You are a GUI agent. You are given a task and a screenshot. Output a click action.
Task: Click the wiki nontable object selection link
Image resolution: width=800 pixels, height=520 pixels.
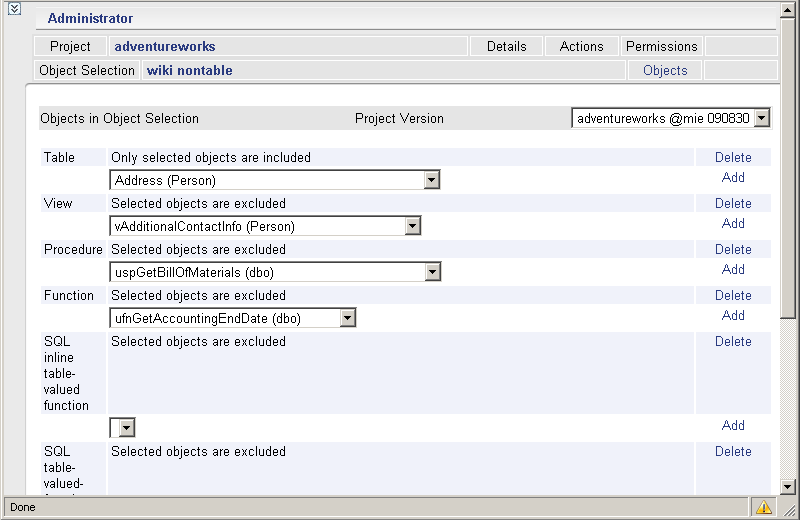189,70
